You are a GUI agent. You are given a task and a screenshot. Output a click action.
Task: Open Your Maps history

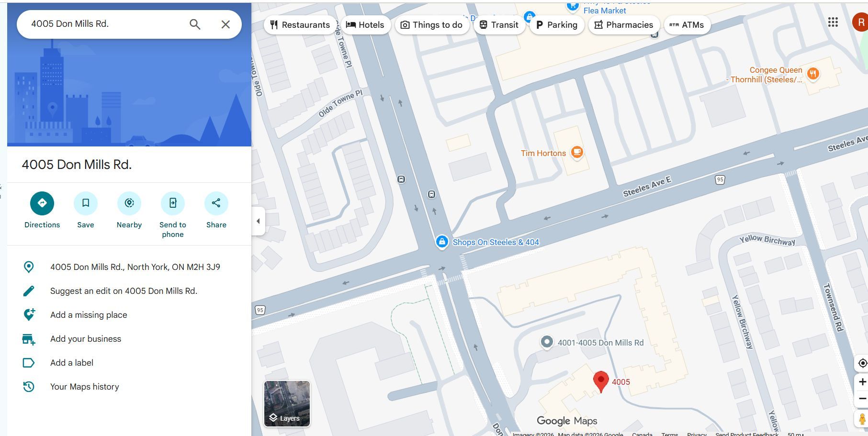[129, 387]
